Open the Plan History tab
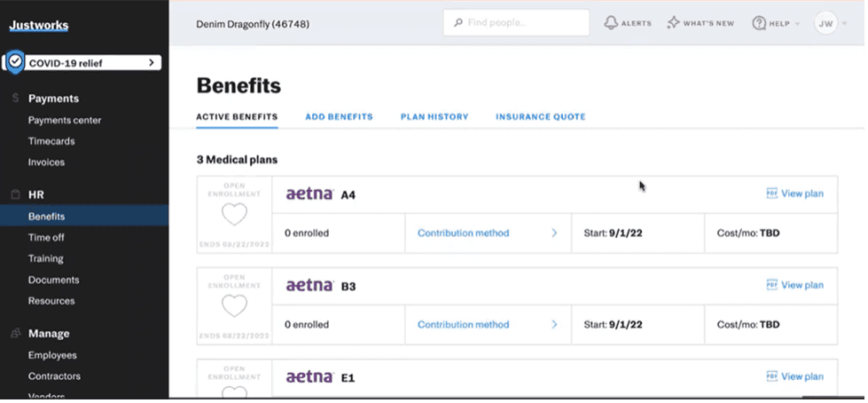The height and width of the screenshot is (403, 868). [x=434, y=116]
